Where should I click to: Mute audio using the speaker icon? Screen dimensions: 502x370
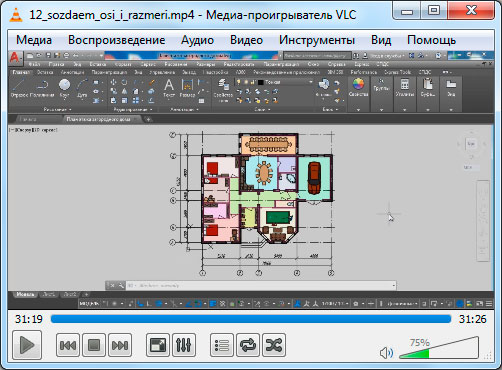(x=386, y=353)
